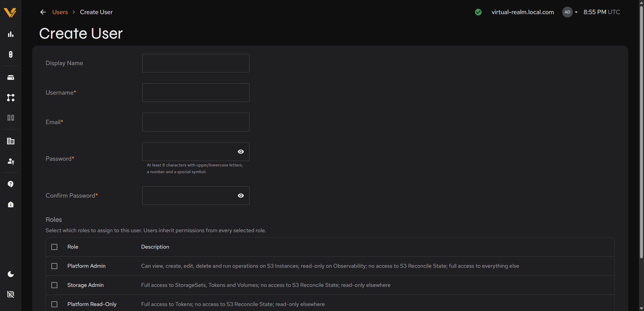Click into the Email field
The width and height of the screenshot is (644, 311).
(x=196, y=122)
